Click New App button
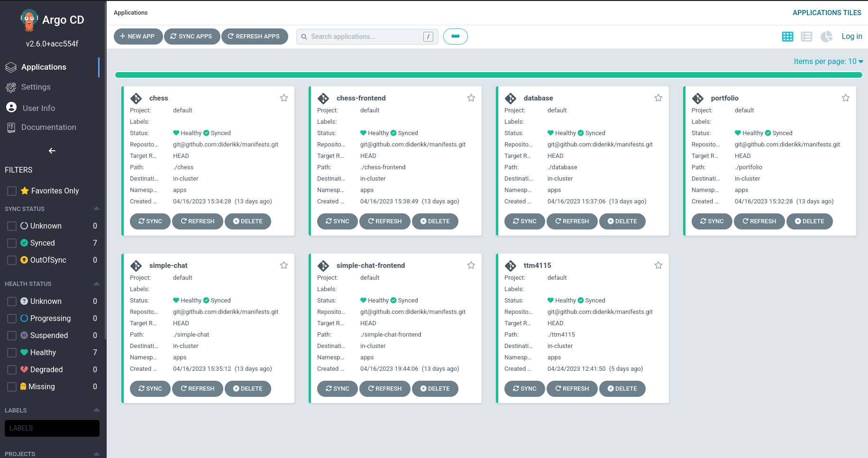Viewport: 868px width, 458px height. [x=137, y=37]
